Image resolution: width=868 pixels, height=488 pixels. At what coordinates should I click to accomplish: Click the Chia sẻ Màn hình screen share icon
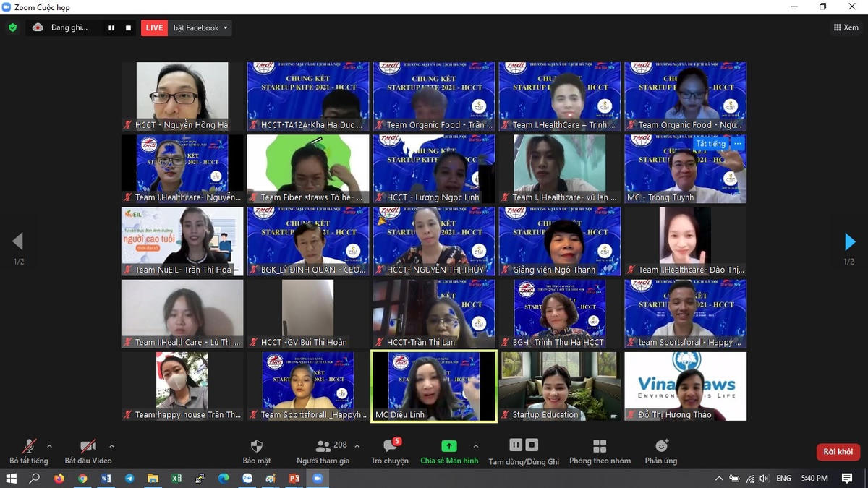(448, 447)
